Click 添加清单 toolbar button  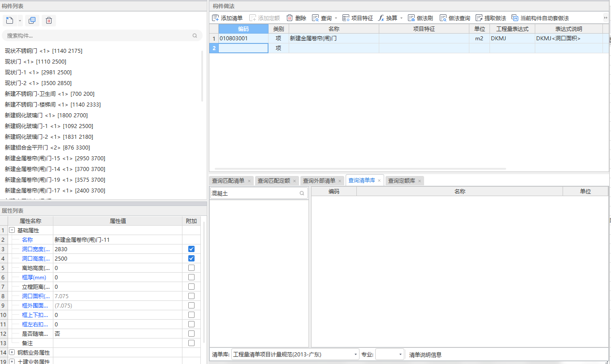pyautogui.click(x=227, y=18)
